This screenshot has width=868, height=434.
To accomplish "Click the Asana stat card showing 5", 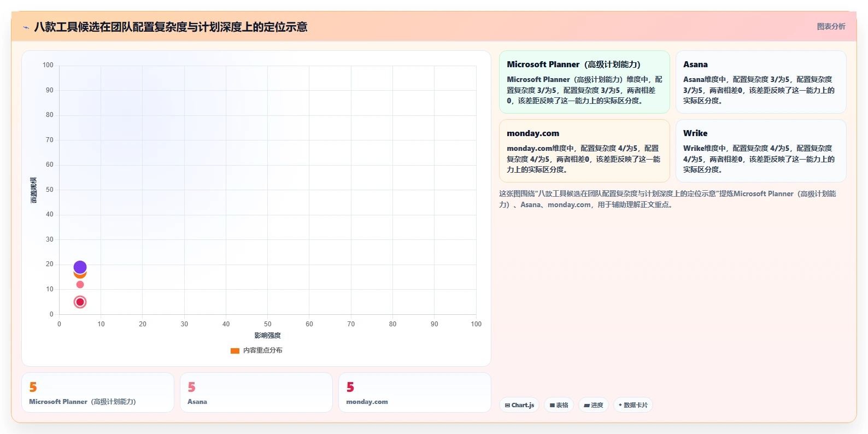I will (x=256, y=392).
